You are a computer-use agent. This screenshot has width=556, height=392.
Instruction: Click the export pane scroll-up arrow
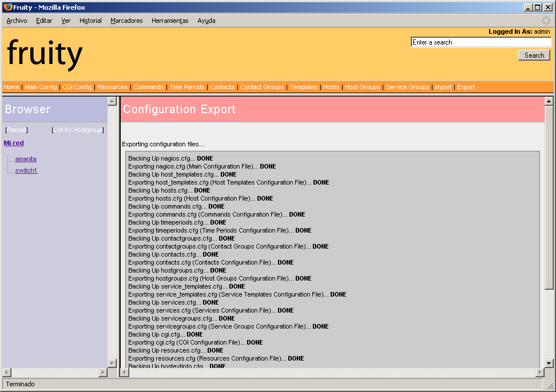[549, 101]
